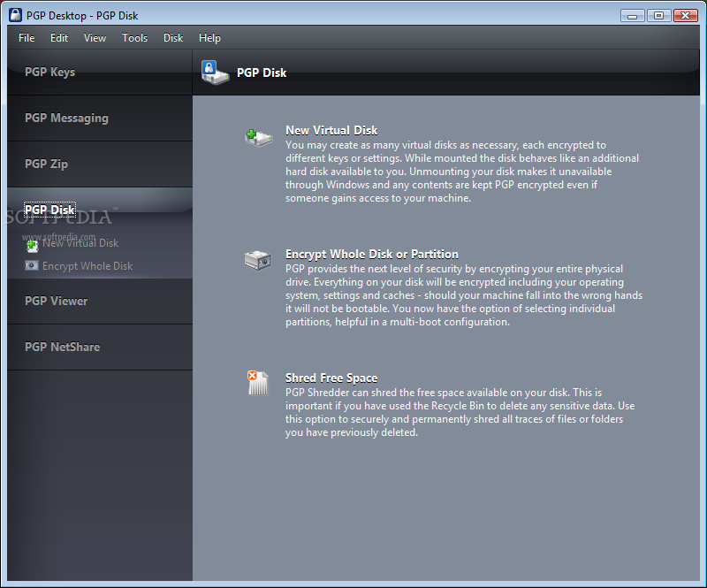Click the Shred Free Space heading
Screen dimensions: 707x588
(x=331, y=378)
